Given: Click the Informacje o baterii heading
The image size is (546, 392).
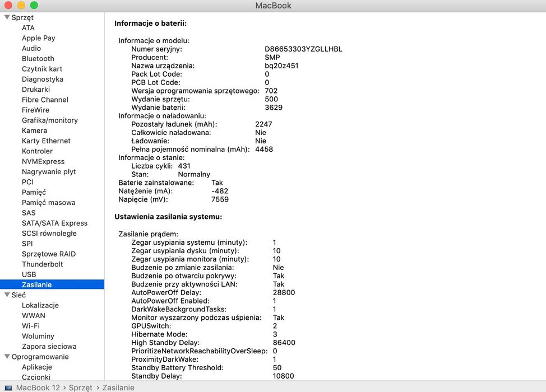Looking at the screenshot, I should (151, 24).
